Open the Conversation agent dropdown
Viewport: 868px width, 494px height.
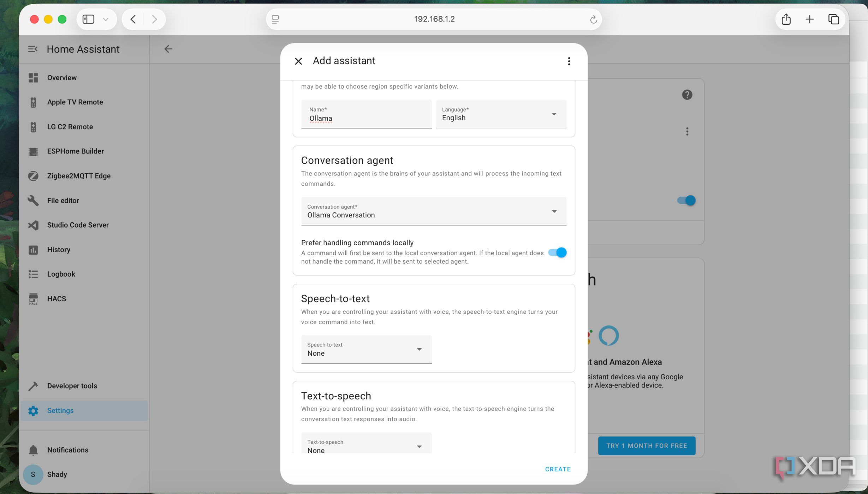point(434,211)
